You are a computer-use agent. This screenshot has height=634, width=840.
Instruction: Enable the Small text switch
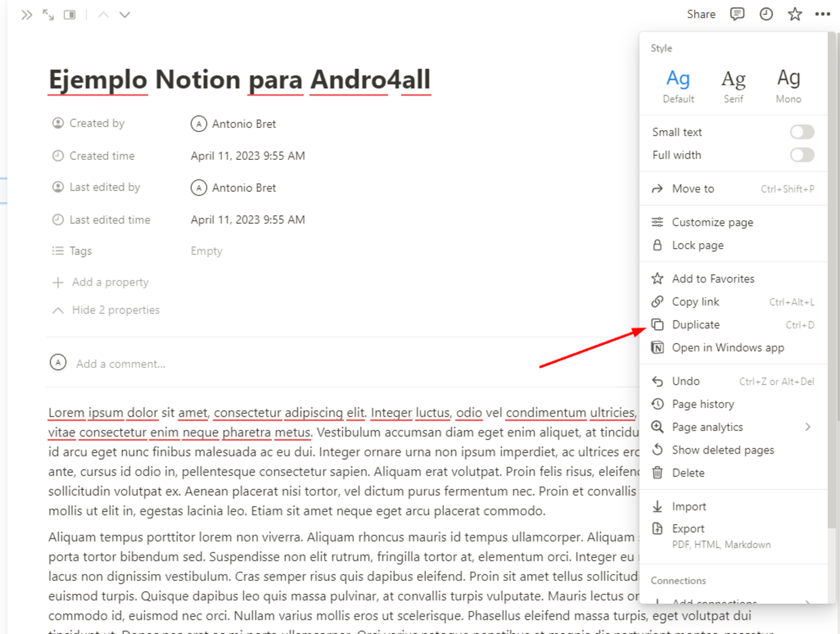tap(802, 132)
